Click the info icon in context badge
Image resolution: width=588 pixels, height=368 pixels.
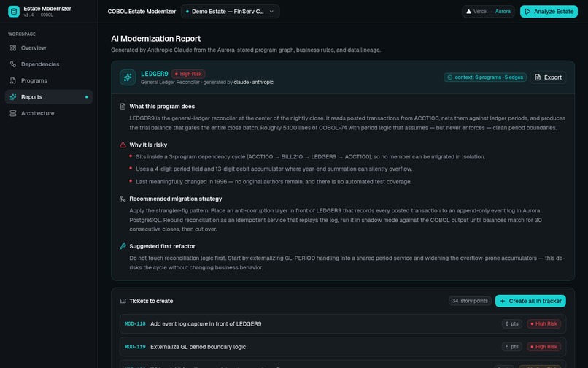(x=450, y=77)
